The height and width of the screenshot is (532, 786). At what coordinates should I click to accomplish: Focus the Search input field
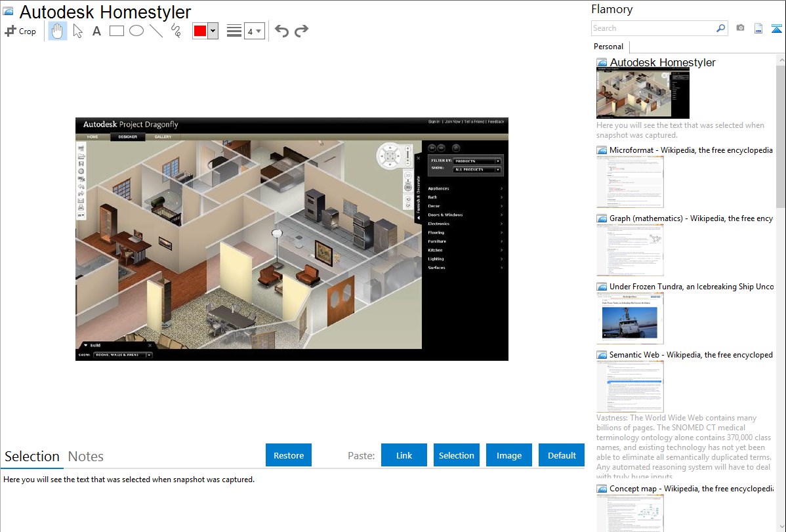pyautogui.click(x=653, y=28)
